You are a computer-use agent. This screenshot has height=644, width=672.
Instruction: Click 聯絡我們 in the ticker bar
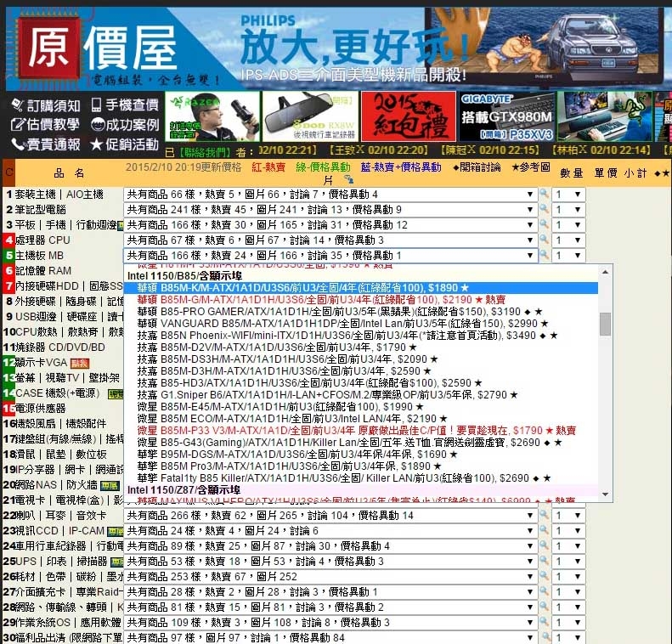coord(205,151)
